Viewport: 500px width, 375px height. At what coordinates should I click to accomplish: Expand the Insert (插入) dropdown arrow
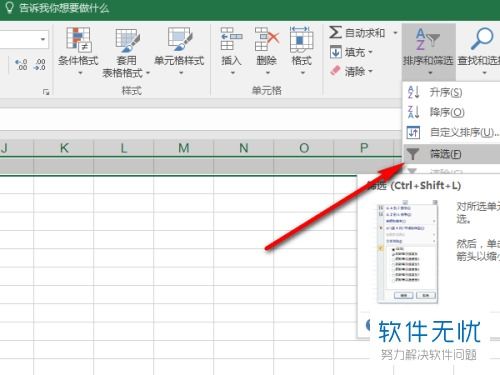(x=233, y=73)
